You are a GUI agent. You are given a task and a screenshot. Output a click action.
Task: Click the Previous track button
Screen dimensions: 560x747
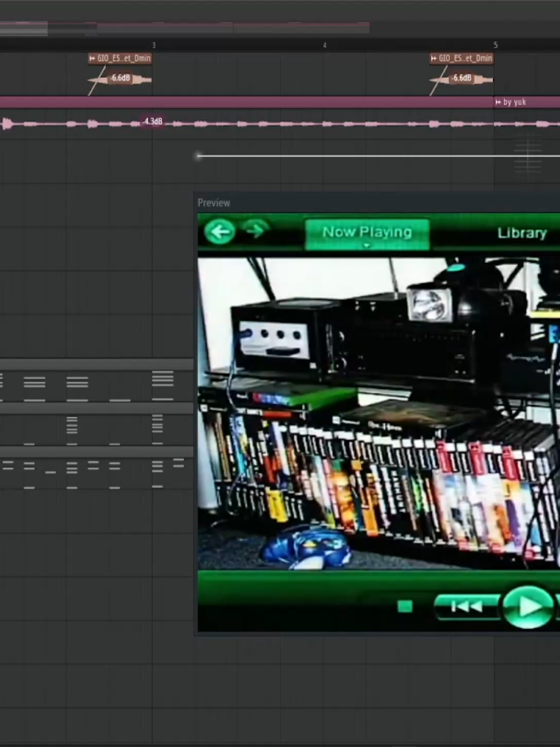point(467,607)
